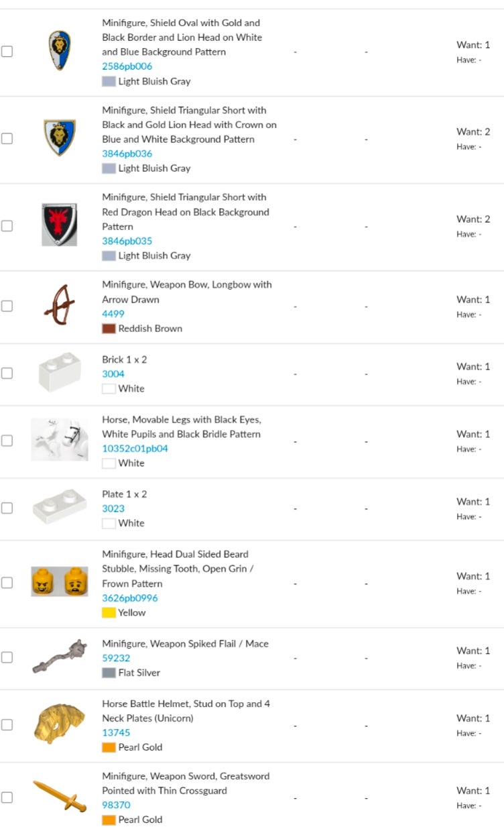The image size is (504, 831).
Task: Check the box beside Plate 1 x 2
Action: pyautogui.click(x=7, y=508)
